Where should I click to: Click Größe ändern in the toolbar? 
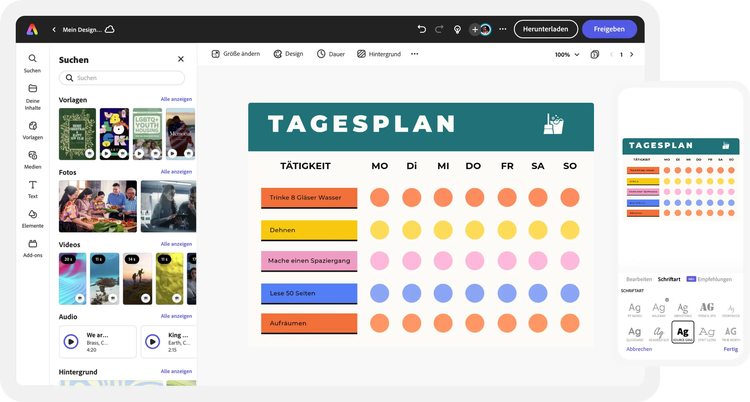[x=236, y=54]
